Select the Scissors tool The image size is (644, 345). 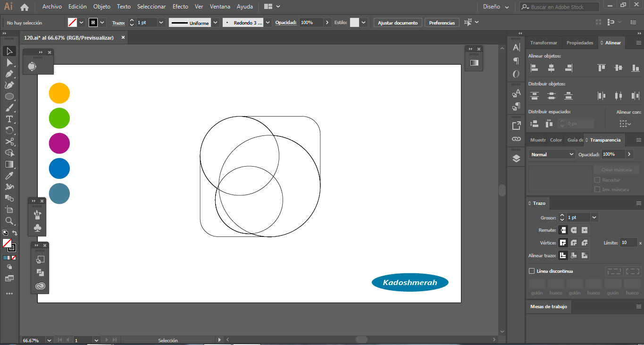point(9,142)
